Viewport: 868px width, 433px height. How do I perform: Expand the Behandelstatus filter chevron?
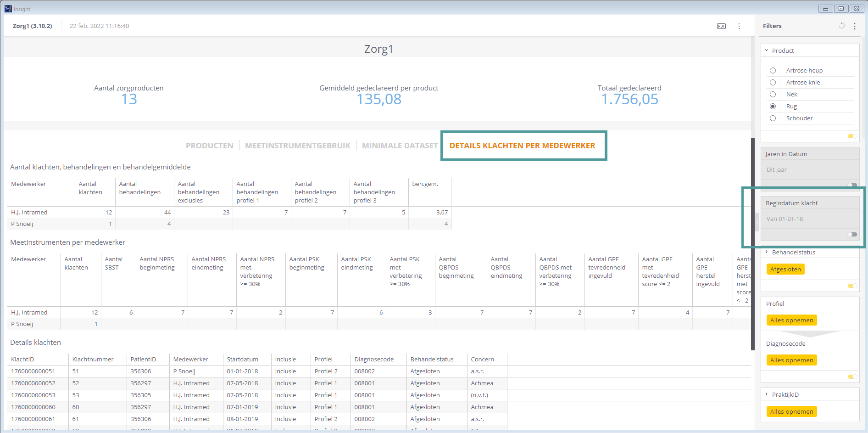pos(767,252)
